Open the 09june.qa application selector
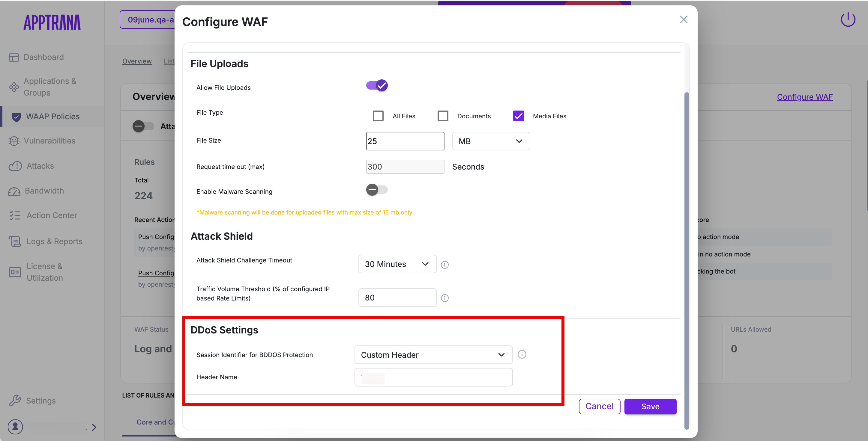Viewport: 868px width, 441px height. click(148, 19)
